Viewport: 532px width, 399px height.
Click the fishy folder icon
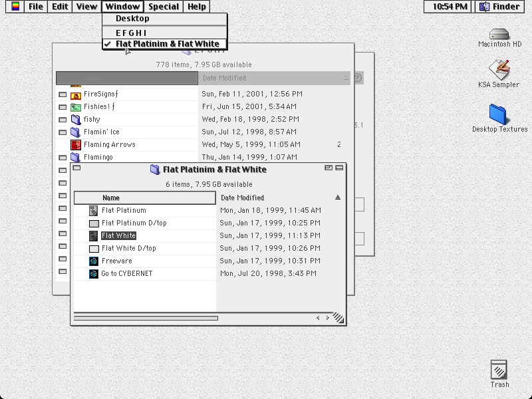[76, 120]
